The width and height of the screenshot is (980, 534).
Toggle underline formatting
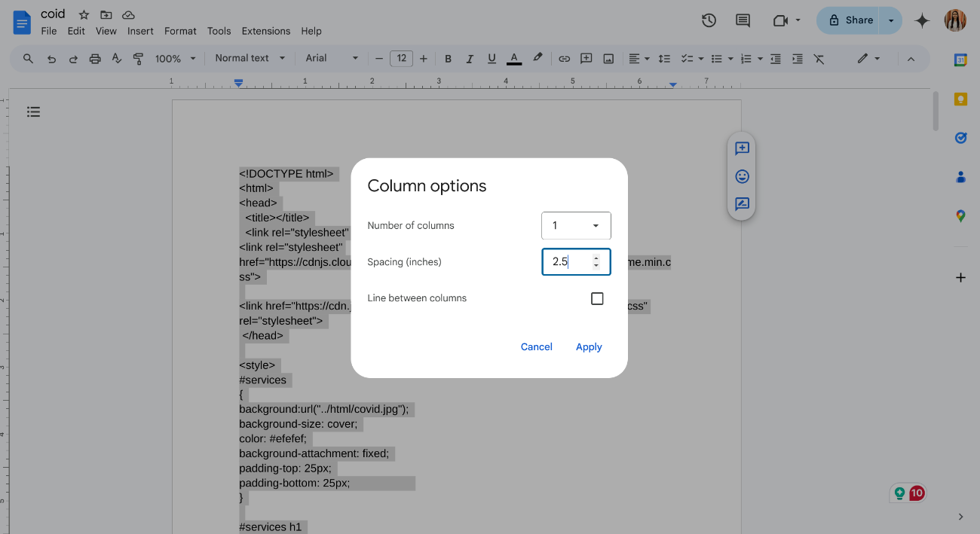click(x=492, y=58)
